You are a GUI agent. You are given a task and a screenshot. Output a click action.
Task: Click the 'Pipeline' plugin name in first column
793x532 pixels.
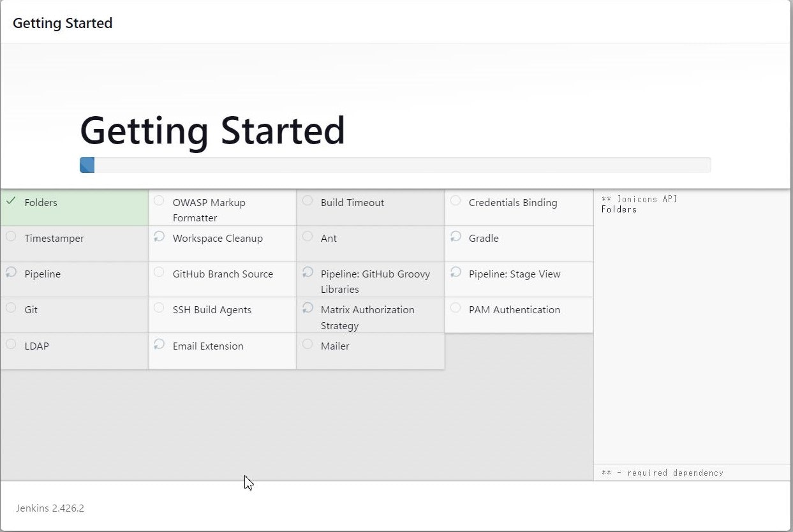43,274
